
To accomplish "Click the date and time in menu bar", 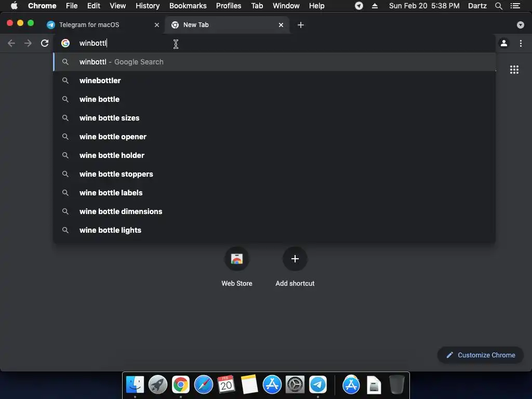I will click(424, 6).
